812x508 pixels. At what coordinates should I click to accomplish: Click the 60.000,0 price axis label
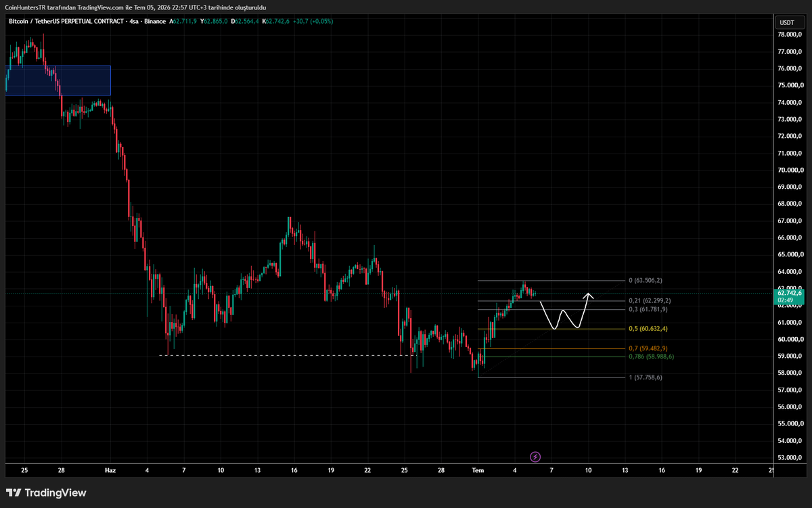[790, 339]
